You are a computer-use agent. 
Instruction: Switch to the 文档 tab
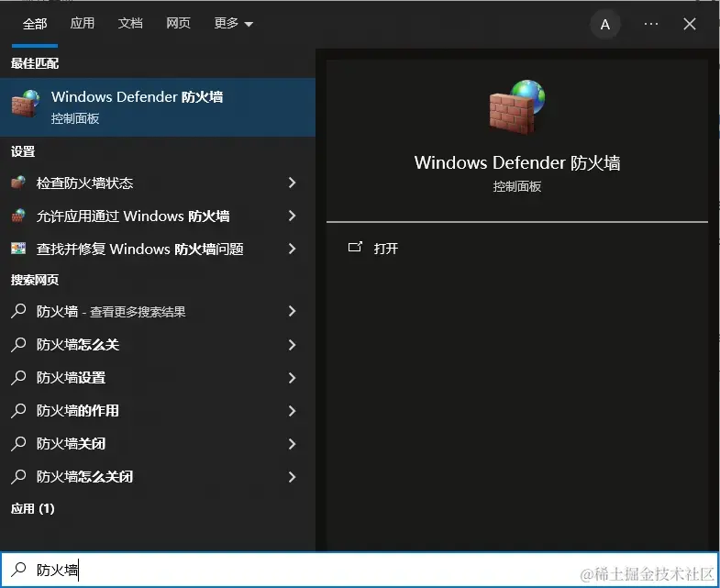tap(130, 23)
